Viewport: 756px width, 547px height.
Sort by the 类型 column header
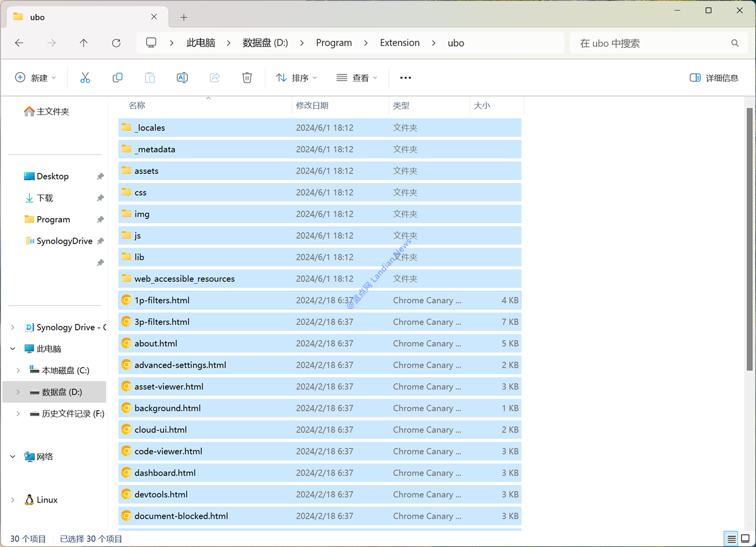(401, 105)
